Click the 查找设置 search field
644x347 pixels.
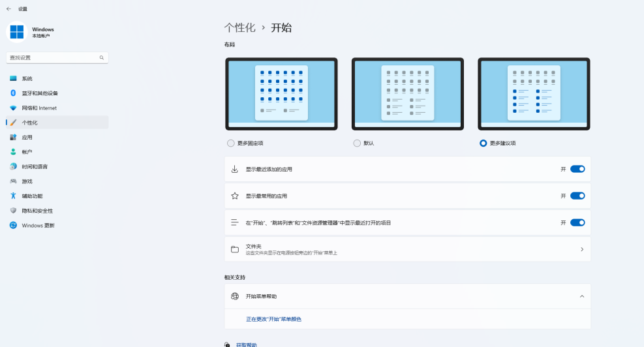(57, 57)
